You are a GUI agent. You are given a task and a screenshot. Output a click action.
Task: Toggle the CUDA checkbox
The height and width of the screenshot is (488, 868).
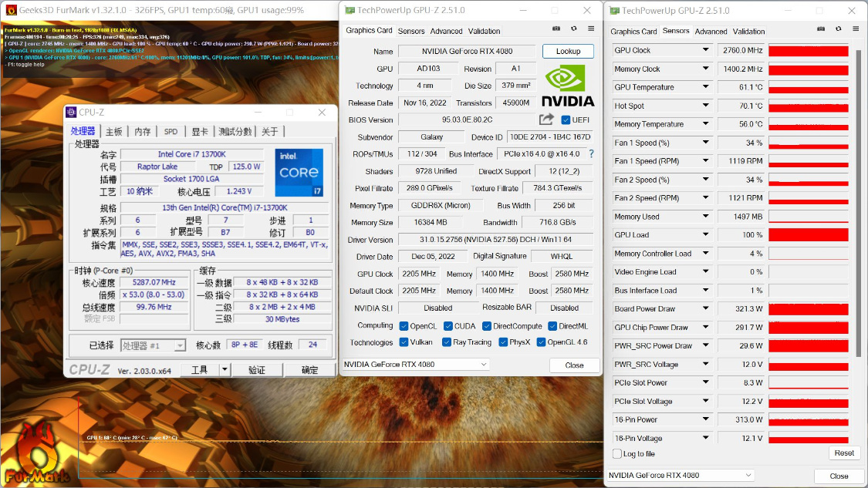(448, 326)
